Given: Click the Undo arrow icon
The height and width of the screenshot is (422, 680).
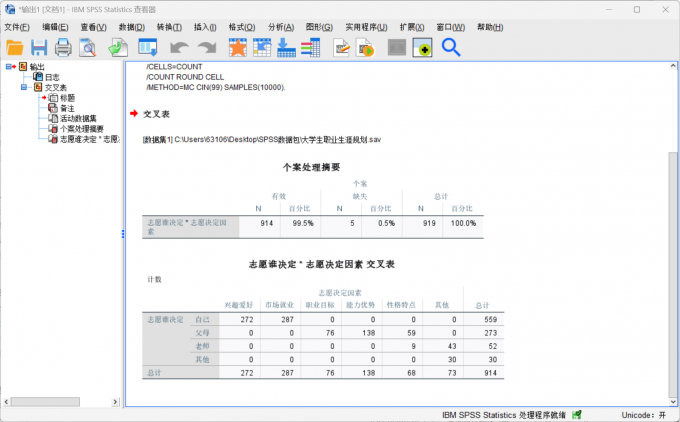Looking at the screenshot, I should coord(179,47).
